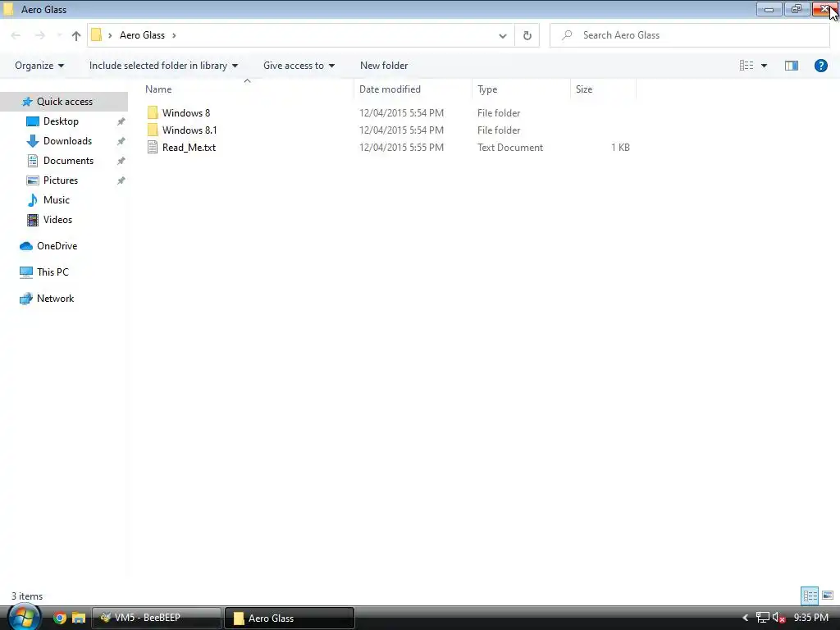Click the search magnifier icon

point(567,35)
